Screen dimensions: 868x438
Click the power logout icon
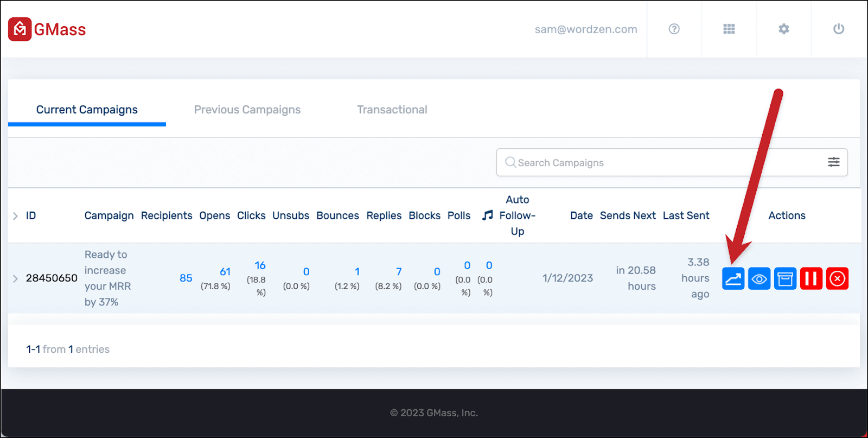coord(839,29)
